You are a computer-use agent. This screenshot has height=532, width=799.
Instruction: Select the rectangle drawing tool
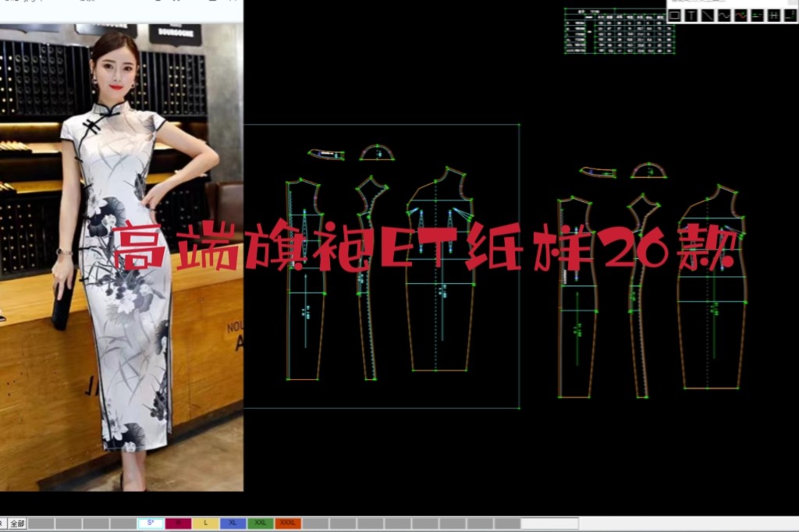tap(674, 16)
